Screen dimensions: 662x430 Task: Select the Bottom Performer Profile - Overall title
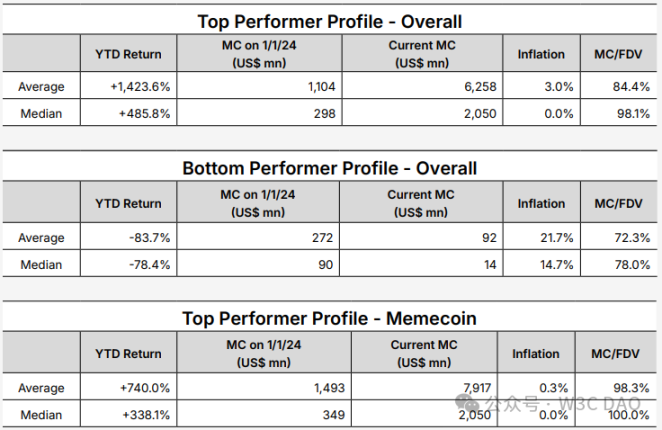coord(329,168)
